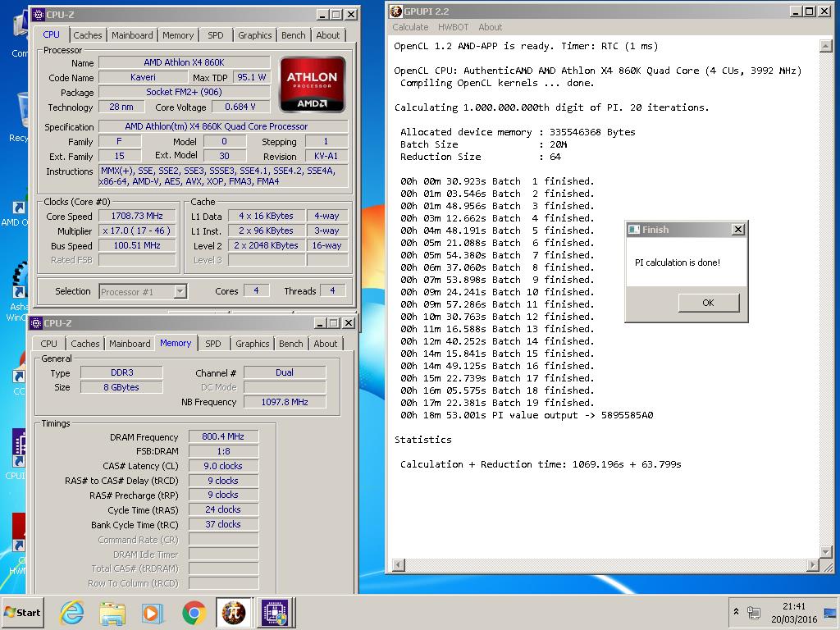Open Internet Explorer from the taskbar
Image resolution: width=840 pixels, height=630 pixels.
point(72,613)
